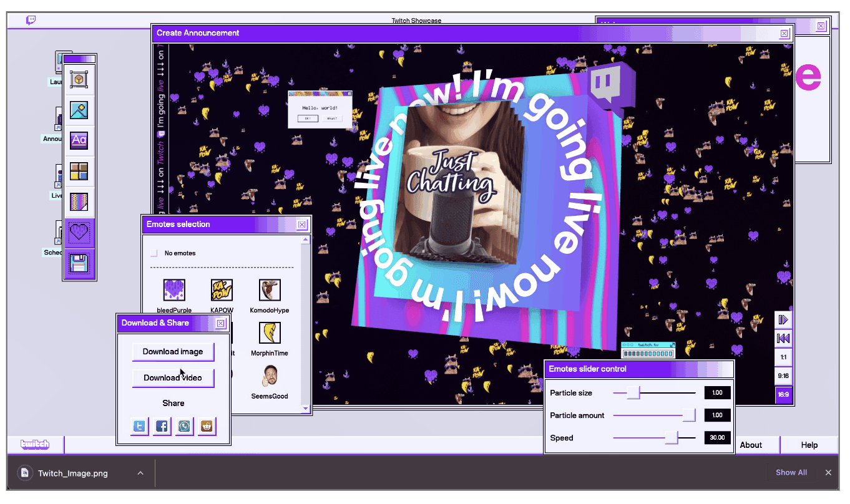This screenshot has width=850, height=504.
Task: Close the Create Announcement window
Action: tap(784, 34)
